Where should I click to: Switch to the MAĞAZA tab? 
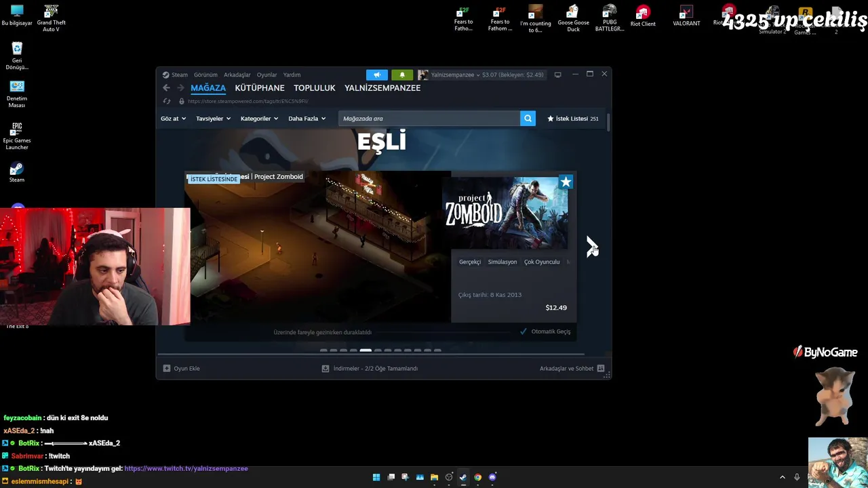208,88
